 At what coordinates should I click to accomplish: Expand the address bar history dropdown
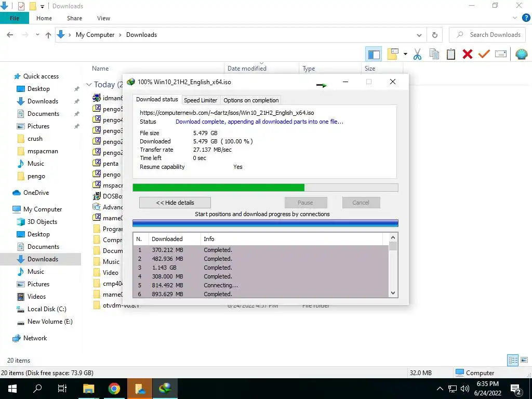419,35
